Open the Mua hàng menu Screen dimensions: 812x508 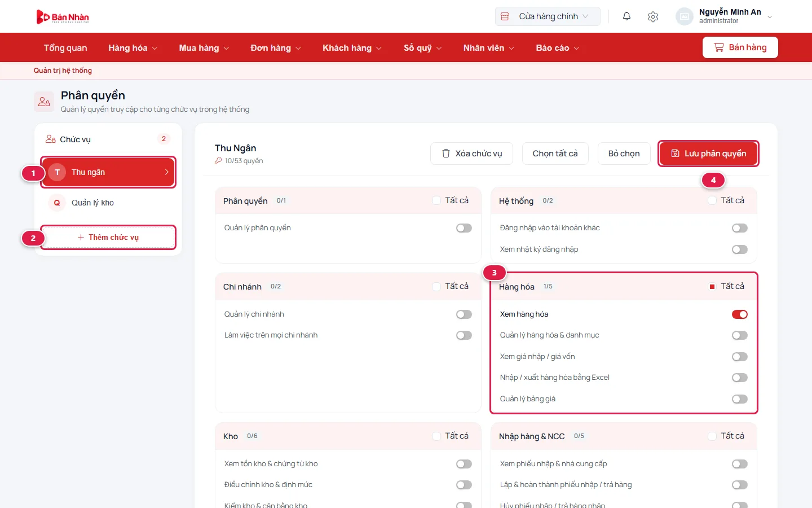pyautogui.click(x=204, y=48)
